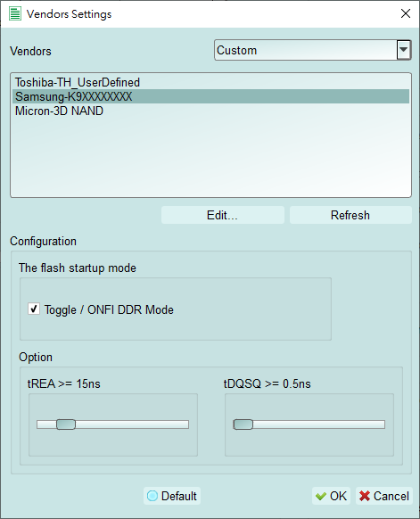Click the Refresh button
420x519 pixels.
pos(350,215)
